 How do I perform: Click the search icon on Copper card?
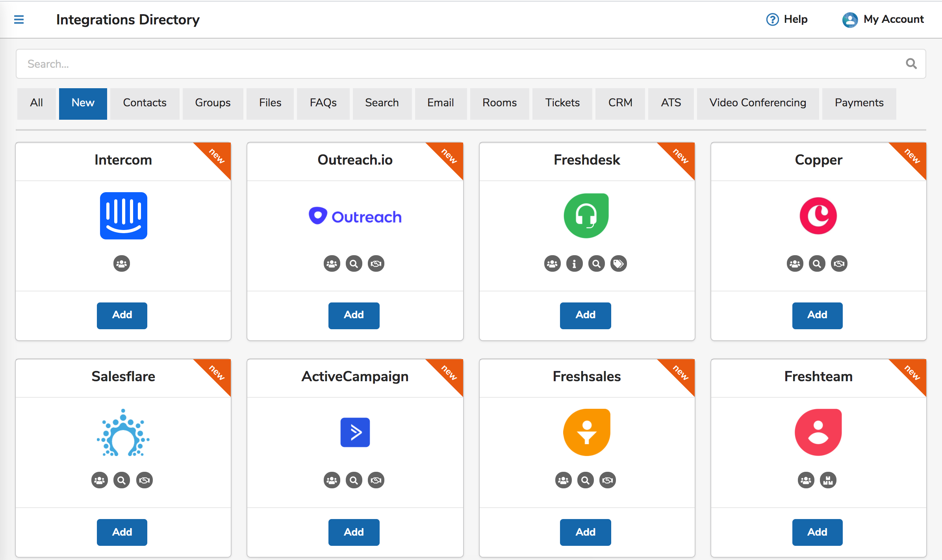click(817, 263)
